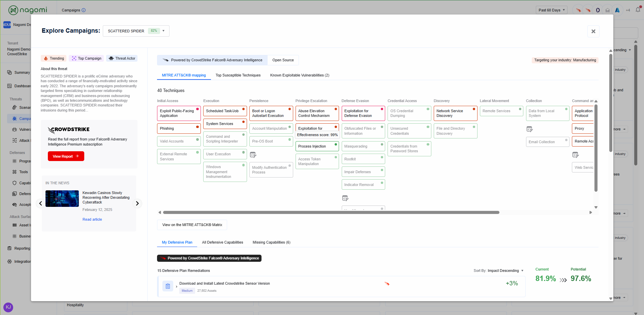
Task: Select the Boot or Logon Autostart Execution card
Action: pyautogui.click(x=271, y=113)
